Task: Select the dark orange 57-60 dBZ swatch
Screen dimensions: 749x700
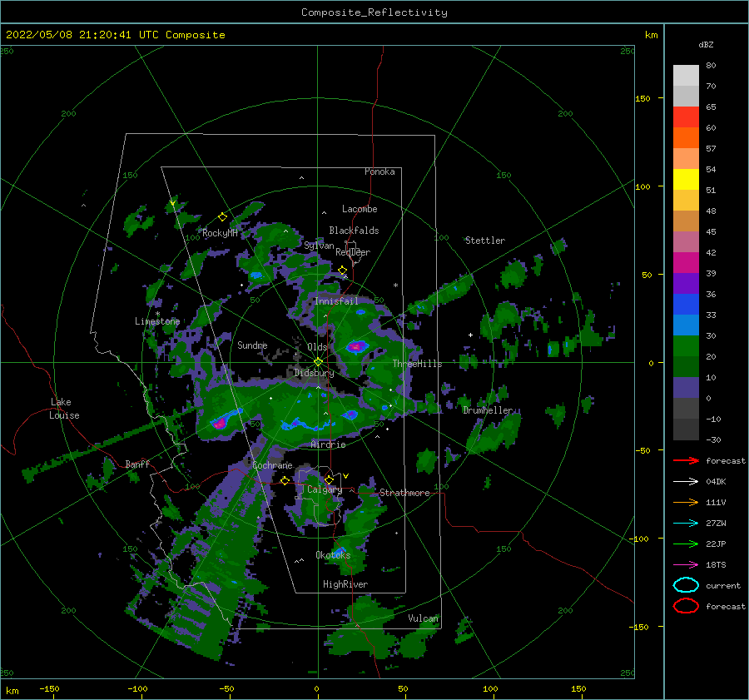Action: (686, 138)
